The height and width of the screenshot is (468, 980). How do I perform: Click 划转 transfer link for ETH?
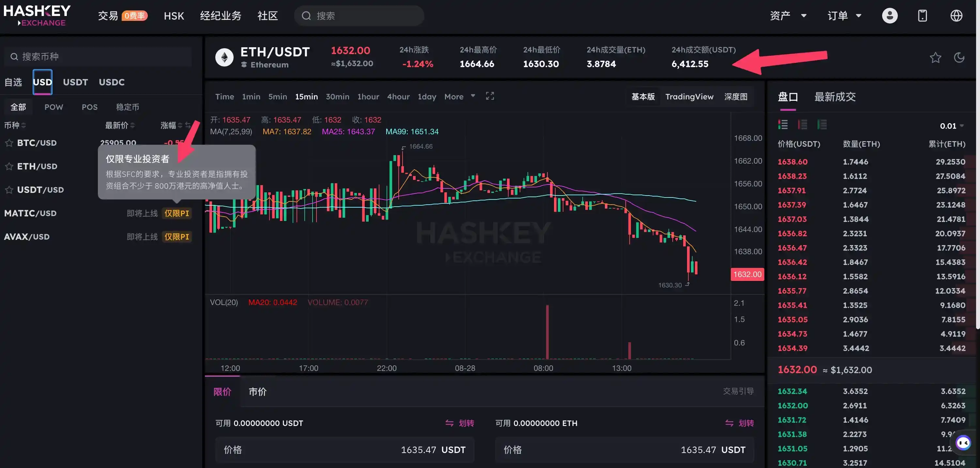[x=746, y=423]
